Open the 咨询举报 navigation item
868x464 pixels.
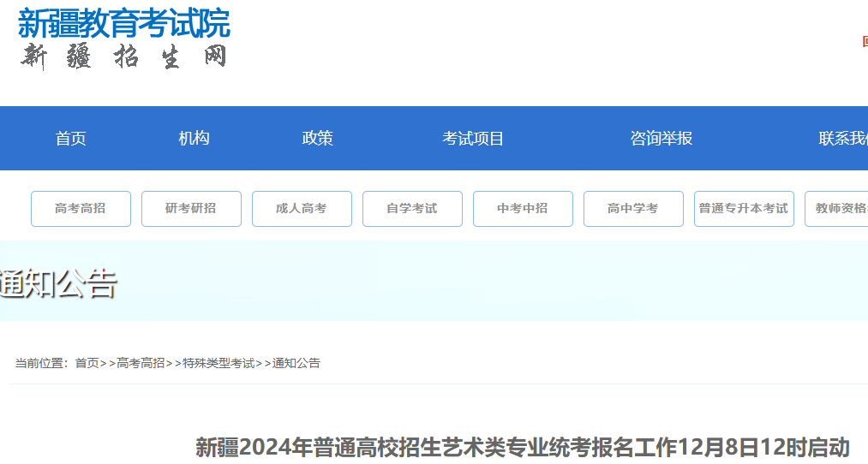661,139
